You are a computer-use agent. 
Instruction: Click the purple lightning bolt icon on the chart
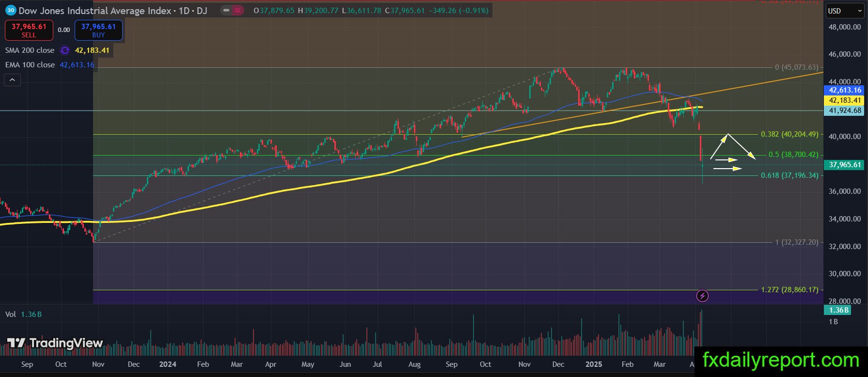click(702, 296)
